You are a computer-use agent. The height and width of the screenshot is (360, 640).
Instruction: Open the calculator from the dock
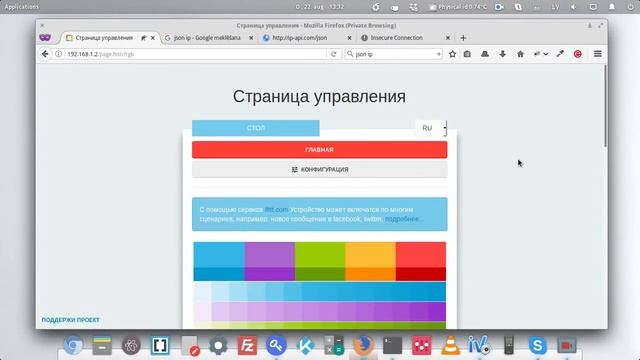tap(334, 345)
